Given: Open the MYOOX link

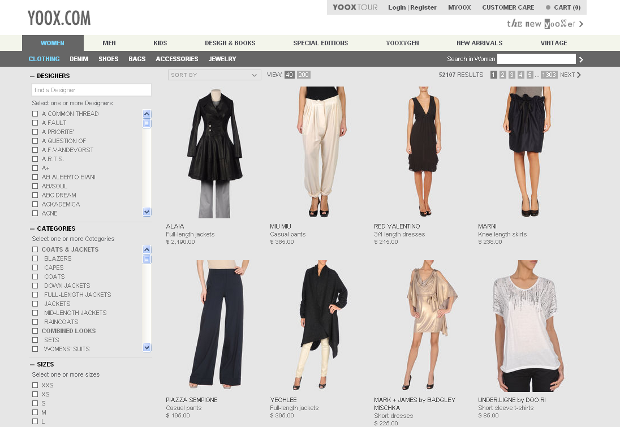Looking at the screenshot, I should coord(459,8).
